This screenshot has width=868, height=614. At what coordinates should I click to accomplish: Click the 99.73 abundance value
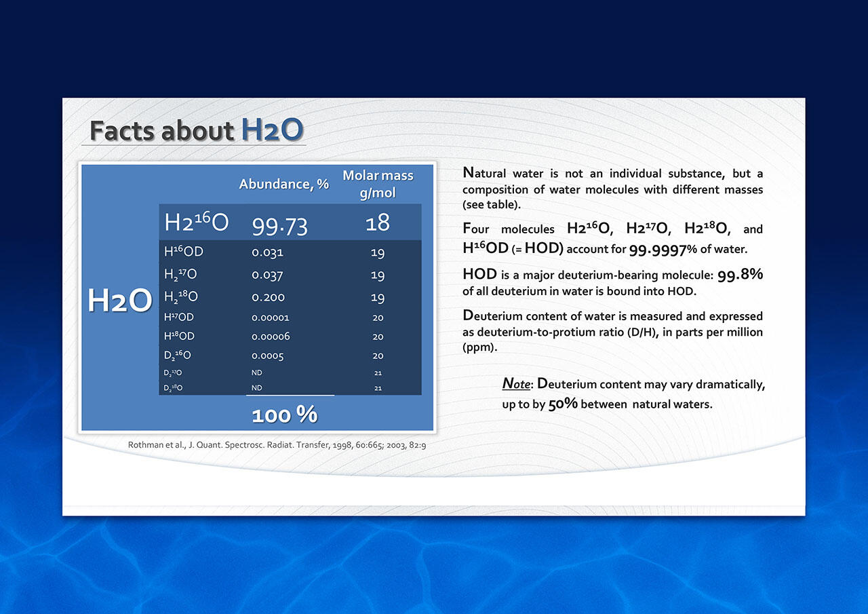point(279,225)
